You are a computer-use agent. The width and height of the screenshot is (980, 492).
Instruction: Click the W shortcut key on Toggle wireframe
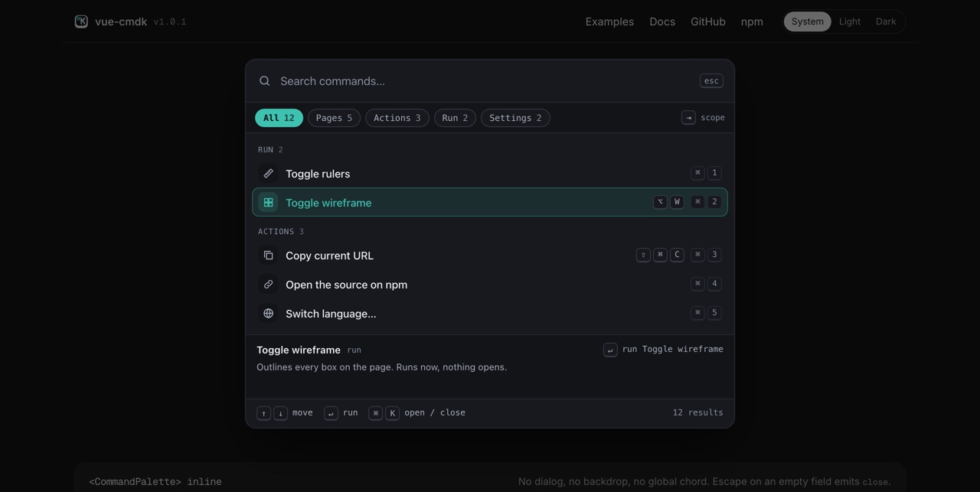pyautogui.click(x=677, y=202)
